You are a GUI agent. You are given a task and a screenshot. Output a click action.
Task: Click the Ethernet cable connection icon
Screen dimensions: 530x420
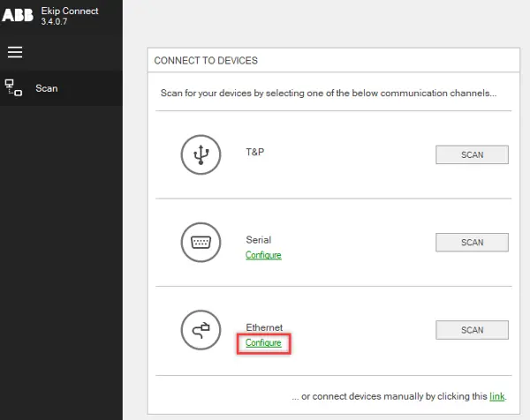click(x=201, y=330)
